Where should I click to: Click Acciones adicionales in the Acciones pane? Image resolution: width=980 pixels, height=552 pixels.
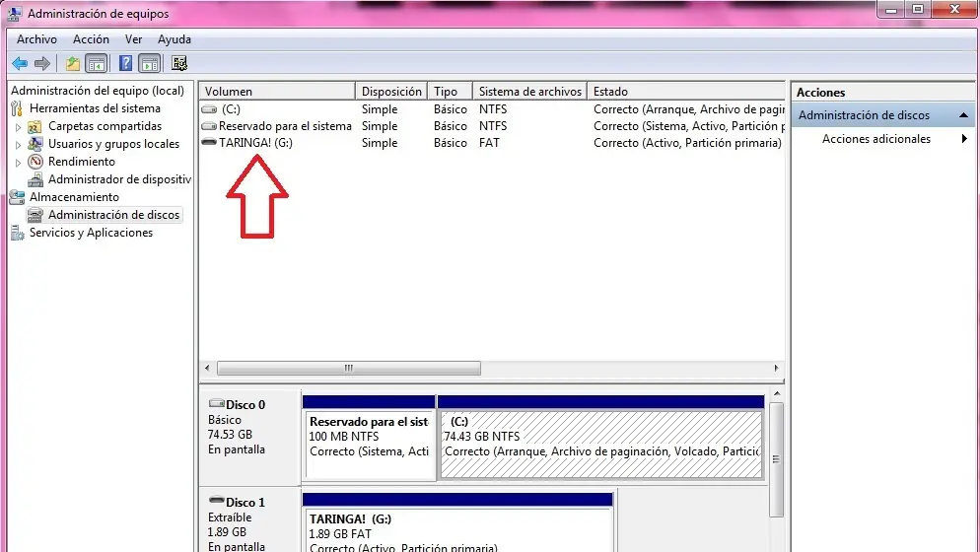tap(876, 139)
